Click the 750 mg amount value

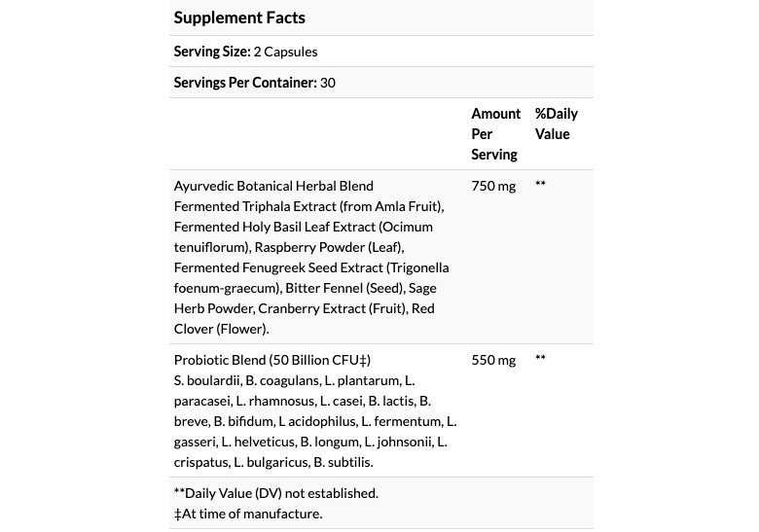coord(493,186)
